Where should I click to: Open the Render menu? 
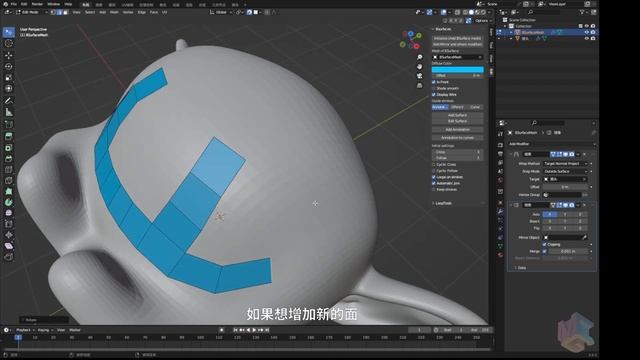(37, 4)
